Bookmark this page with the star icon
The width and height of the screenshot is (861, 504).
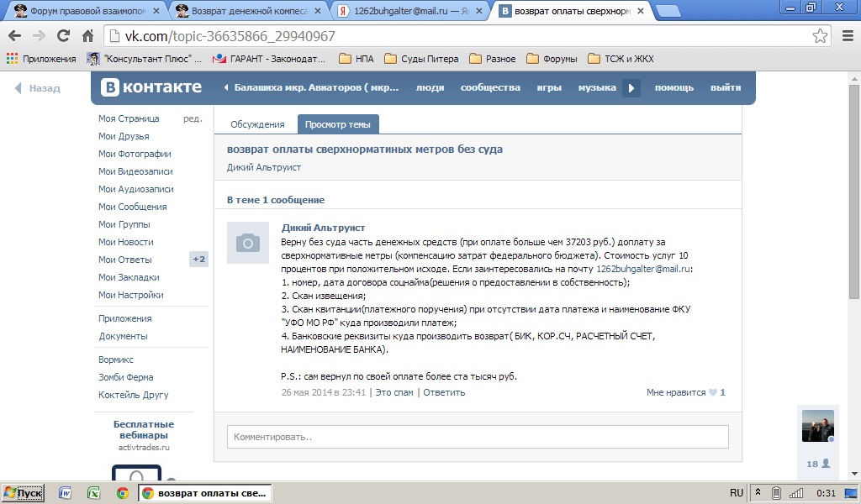[x=820, y=36]
